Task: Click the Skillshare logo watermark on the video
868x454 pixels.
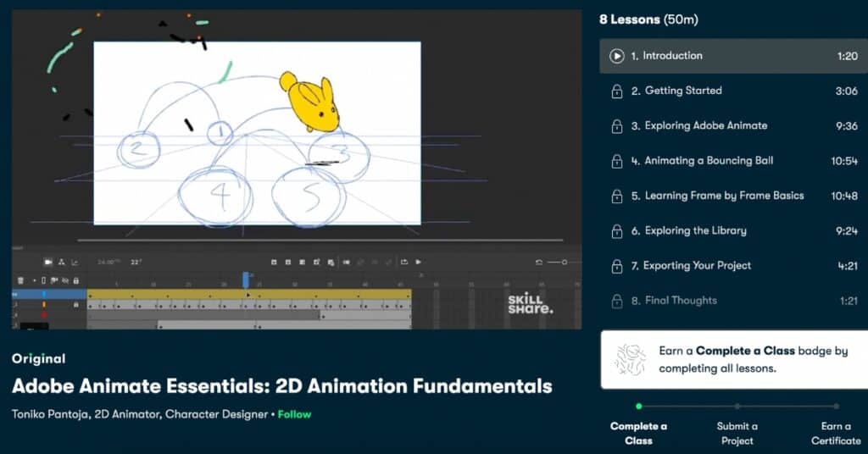Action: 530,304
